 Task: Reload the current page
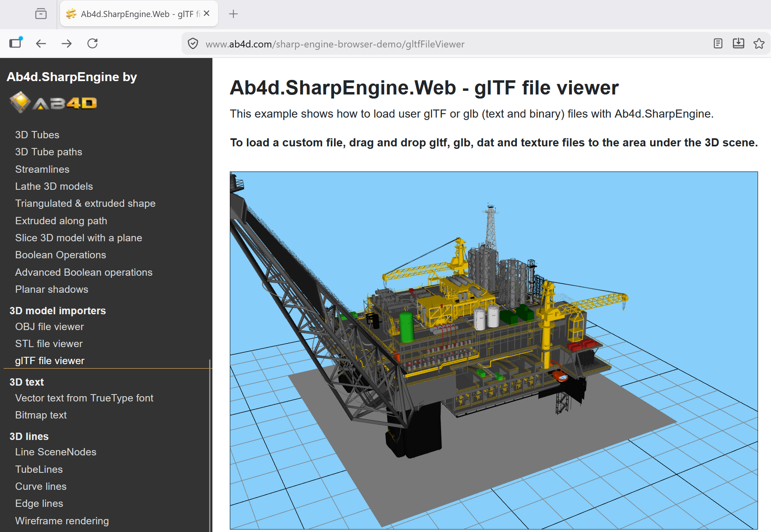pos(92,43)
